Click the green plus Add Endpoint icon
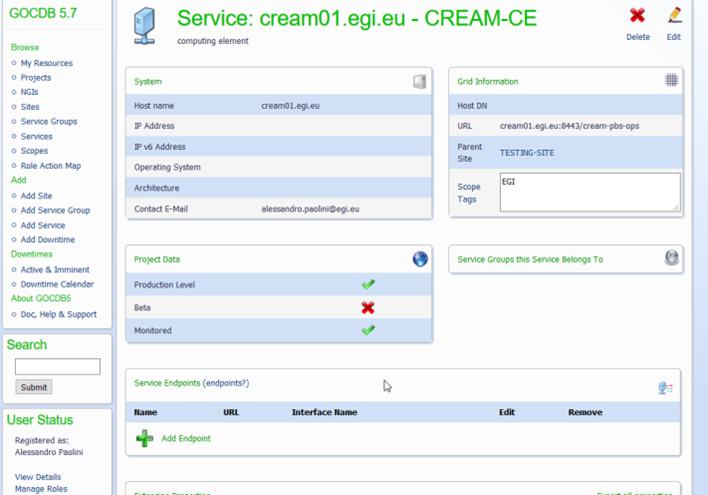 click(144, 438)
